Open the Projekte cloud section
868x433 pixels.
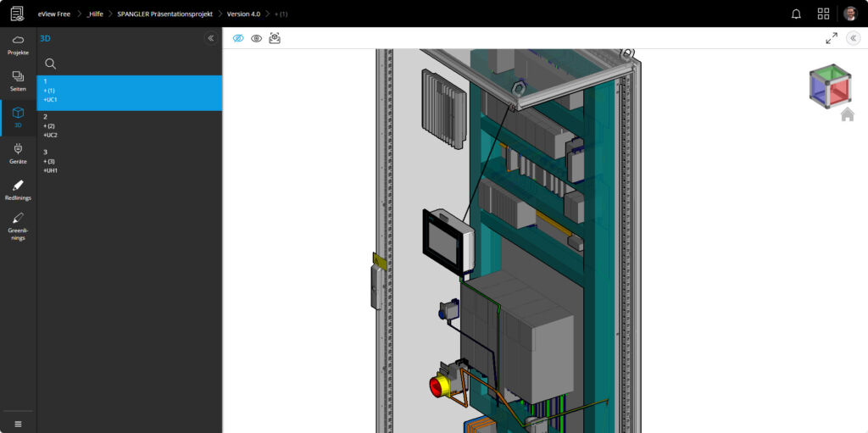[18, 44]
